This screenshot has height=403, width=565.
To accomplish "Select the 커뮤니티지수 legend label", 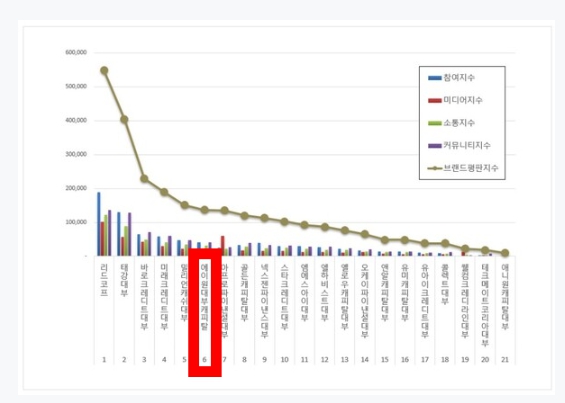I will [x=467, y=146].
